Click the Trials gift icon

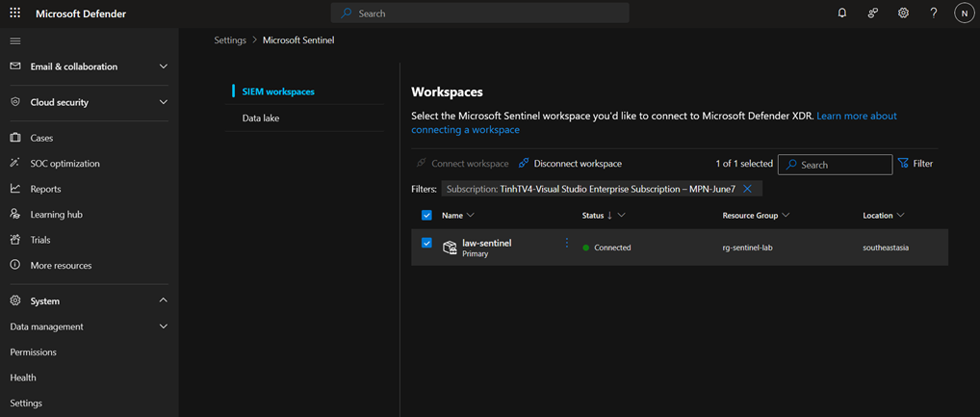15,240
